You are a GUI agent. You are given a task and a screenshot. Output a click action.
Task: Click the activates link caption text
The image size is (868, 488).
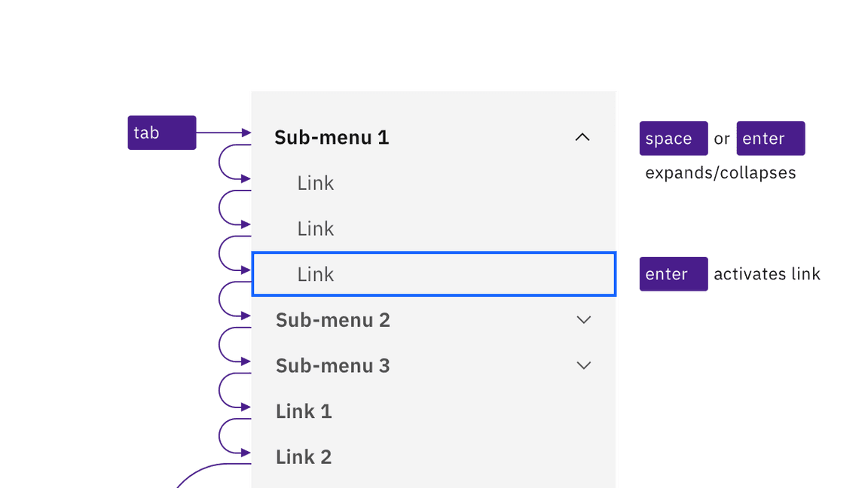(767, 274)
